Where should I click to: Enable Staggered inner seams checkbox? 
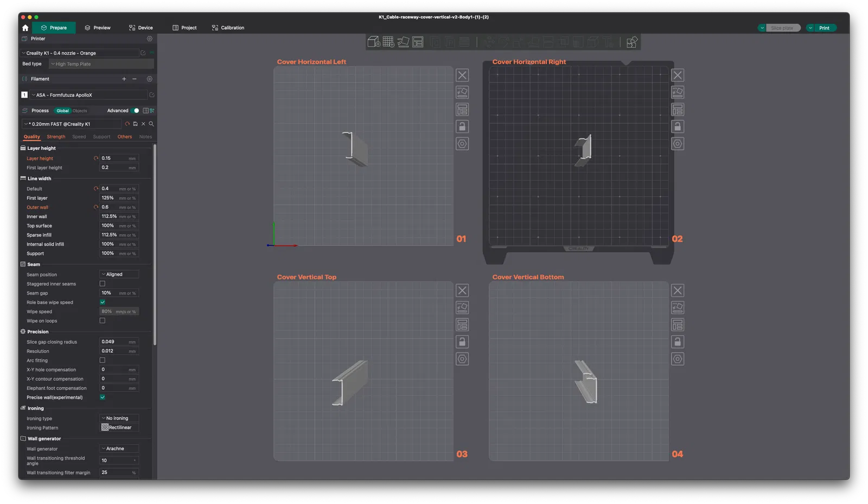coord(103,284)
